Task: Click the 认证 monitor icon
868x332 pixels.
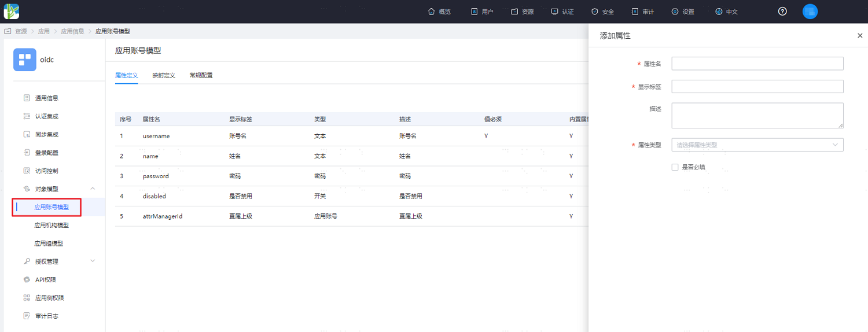Action: (x=555, y=12)
